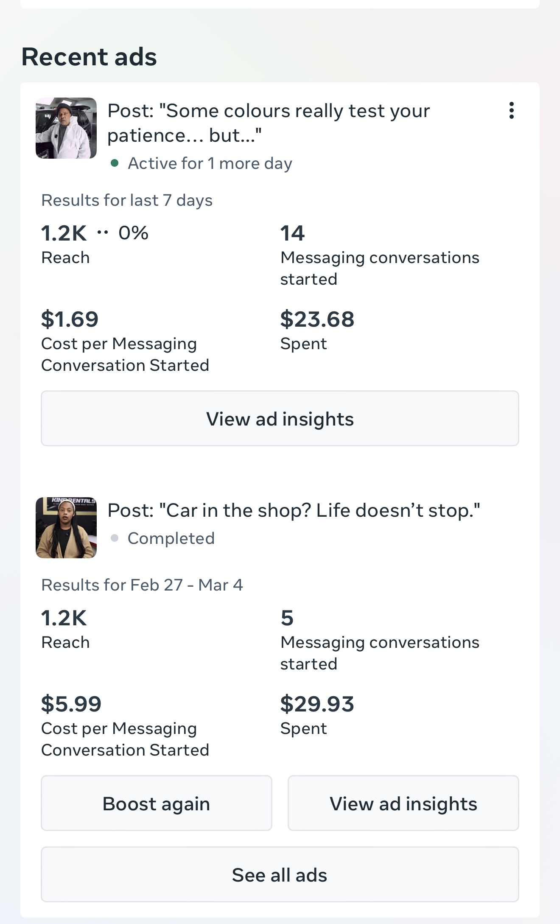Open the King Rentals ad thumbnail

(66, 528)
